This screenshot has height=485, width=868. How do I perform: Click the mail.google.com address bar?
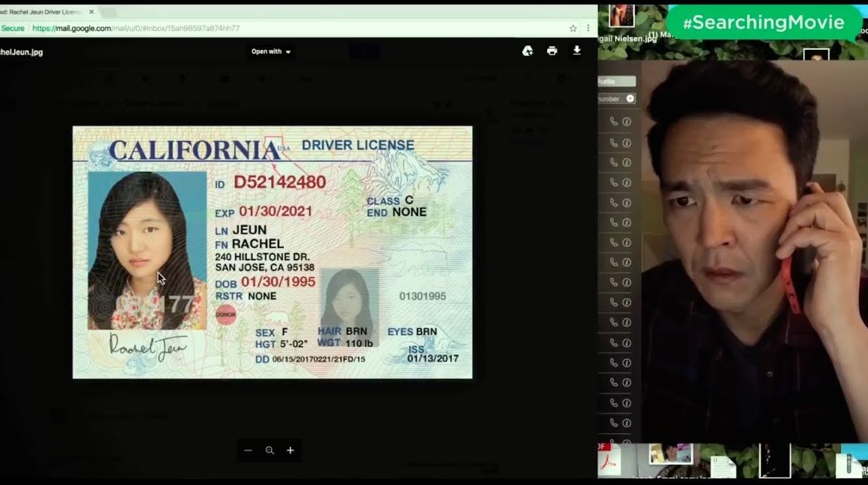298,28
